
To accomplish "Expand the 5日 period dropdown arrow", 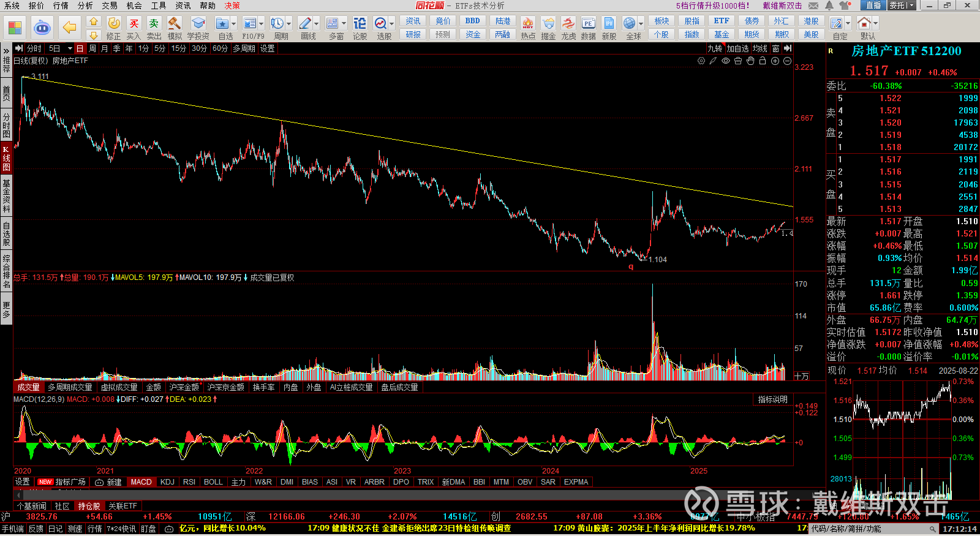I will click(70, 48).
